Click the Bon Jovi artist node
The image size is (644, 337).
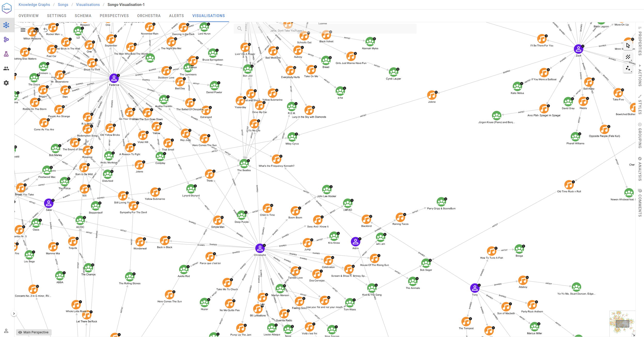[x=248, y=69]
